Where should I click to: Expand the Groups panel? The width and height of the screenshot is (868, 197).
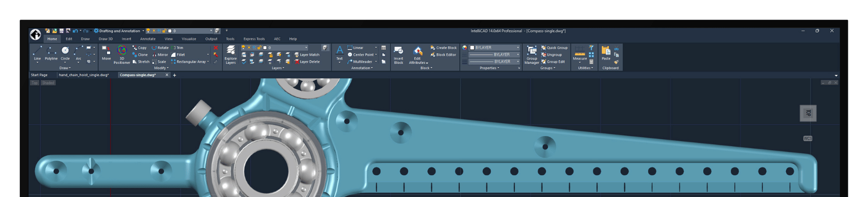[x=548, y=68]
